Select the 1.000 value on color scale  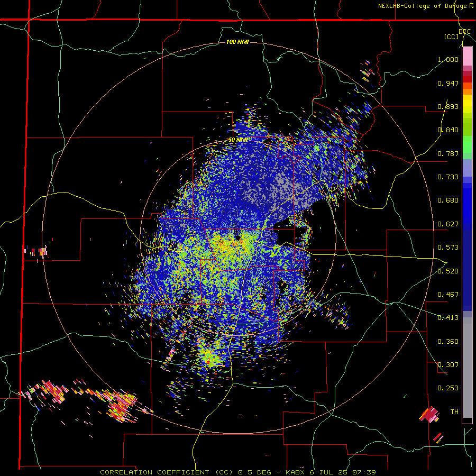pos(448,59)
